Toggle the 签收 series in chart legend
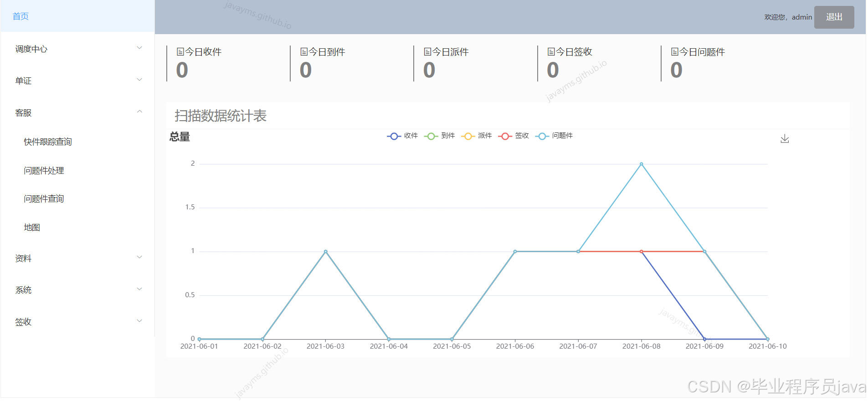The width and height of the screenshot is (868, 401). click(x=514, y=136)
